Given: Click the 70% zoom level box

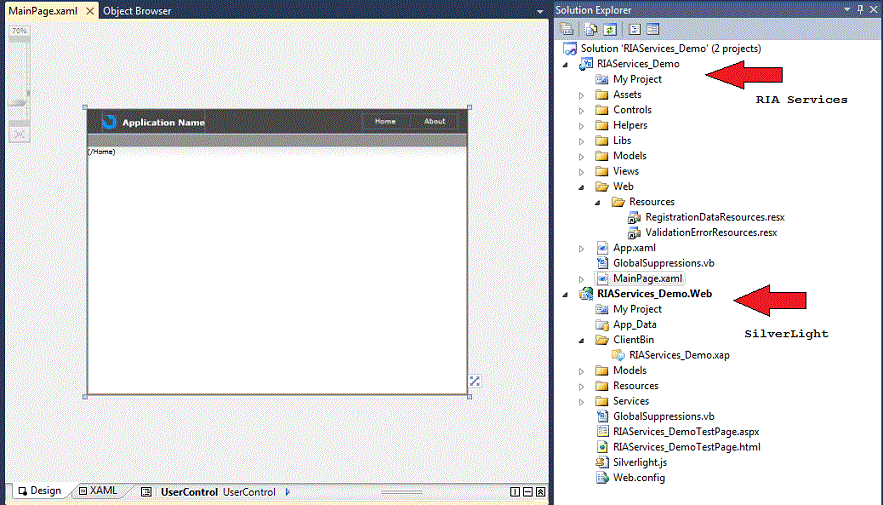Looking at the screenshot, I should [x=20, y=31].
